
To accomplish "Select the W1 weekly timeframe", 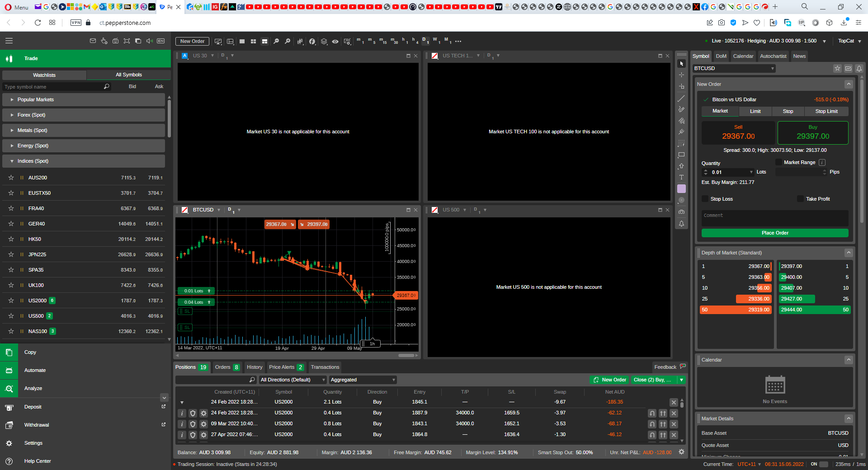I will coord(436,41).
